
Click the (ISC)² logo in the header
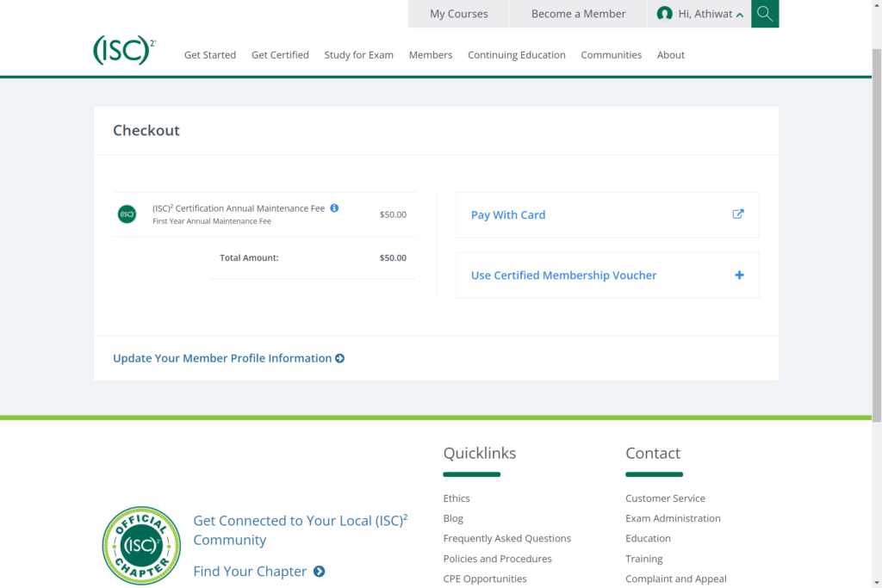[124, 50]
